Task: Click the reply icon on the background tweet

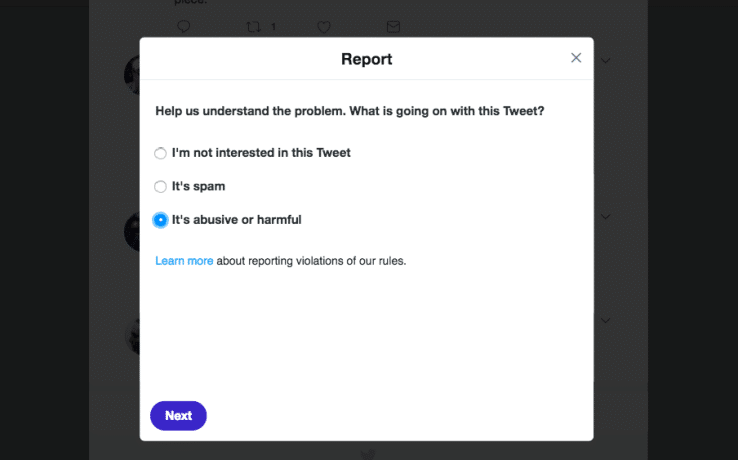Action: coord(183,27)
